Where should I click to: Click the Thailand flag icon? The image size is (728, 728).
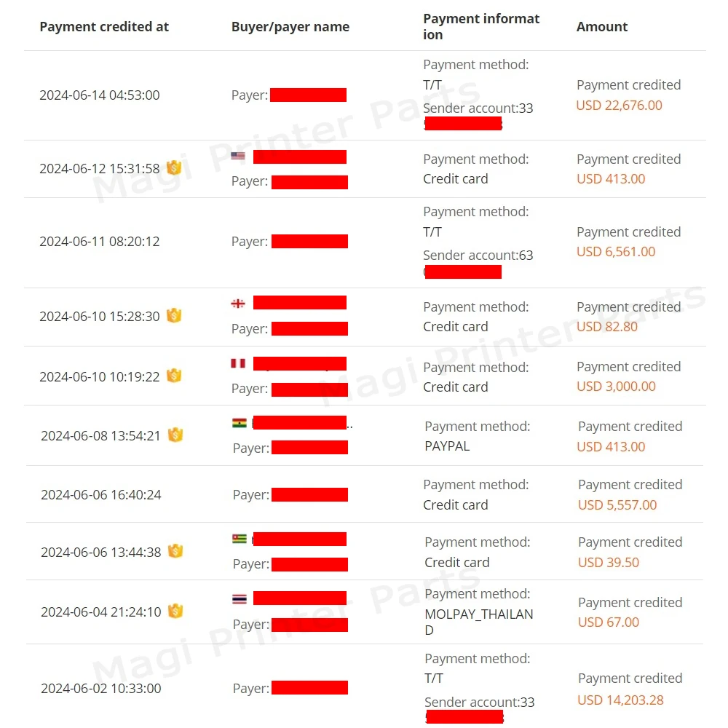(x=240, y=599)
